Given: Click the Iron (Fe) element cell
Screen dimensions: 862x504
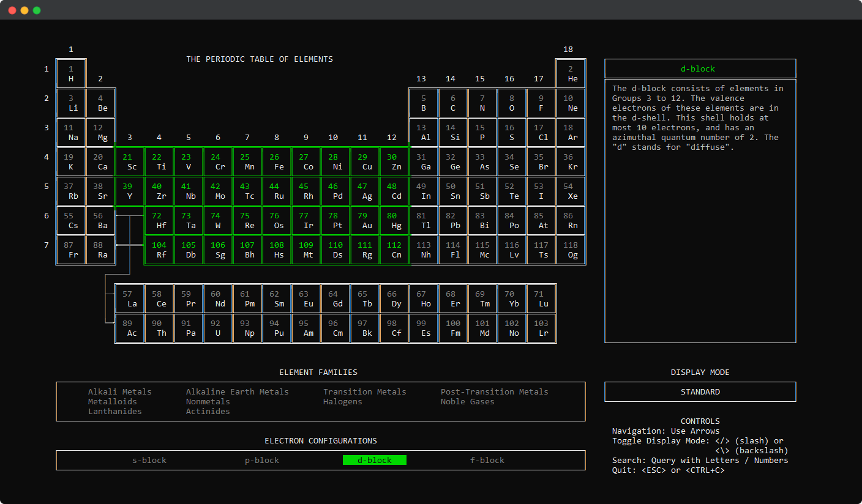Looking at the screenshot, I should 277,161.
